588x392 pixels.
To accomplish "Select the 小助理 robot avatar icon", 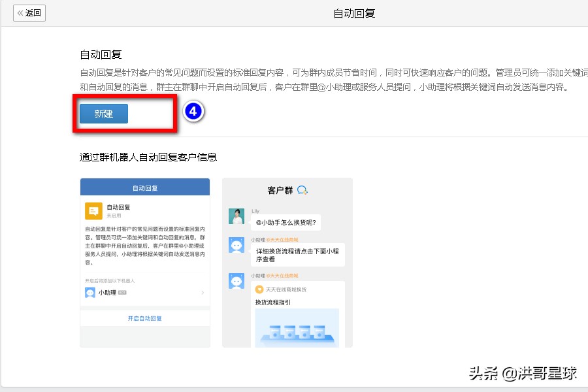I will [90, 294].
